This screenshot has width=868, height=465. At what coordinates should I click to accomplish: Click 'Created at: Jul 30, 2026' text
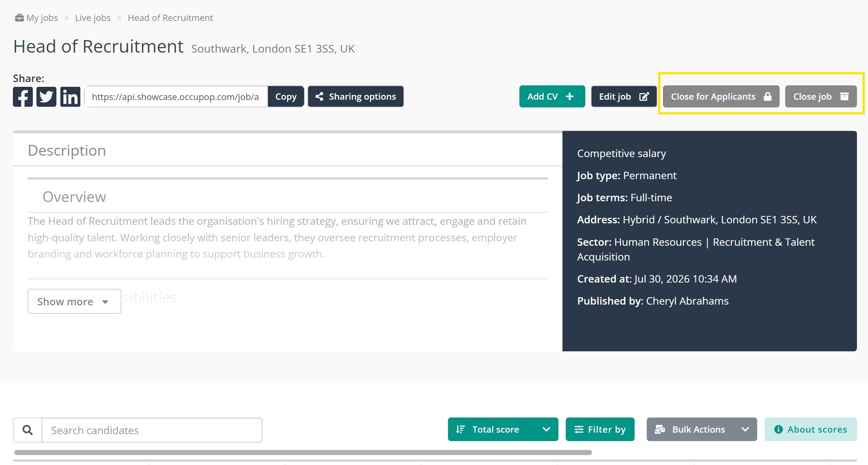pyautogui.click(x=657, y=279)
